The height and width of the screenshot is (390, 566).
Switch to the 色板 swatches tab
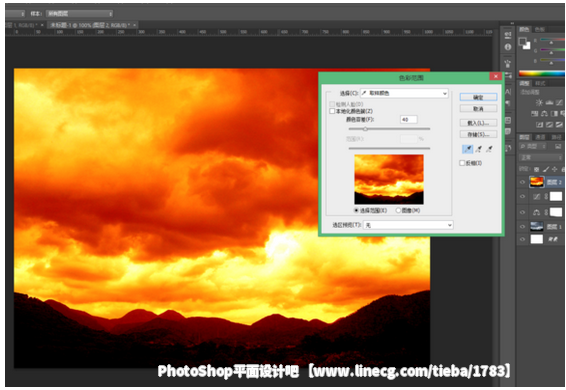[539, 29]
